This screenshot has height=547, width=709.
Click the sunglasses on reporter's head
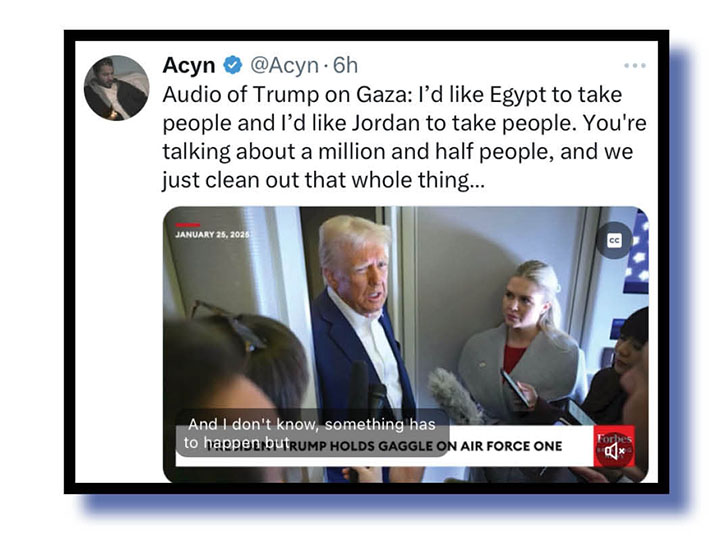point(228,323)
